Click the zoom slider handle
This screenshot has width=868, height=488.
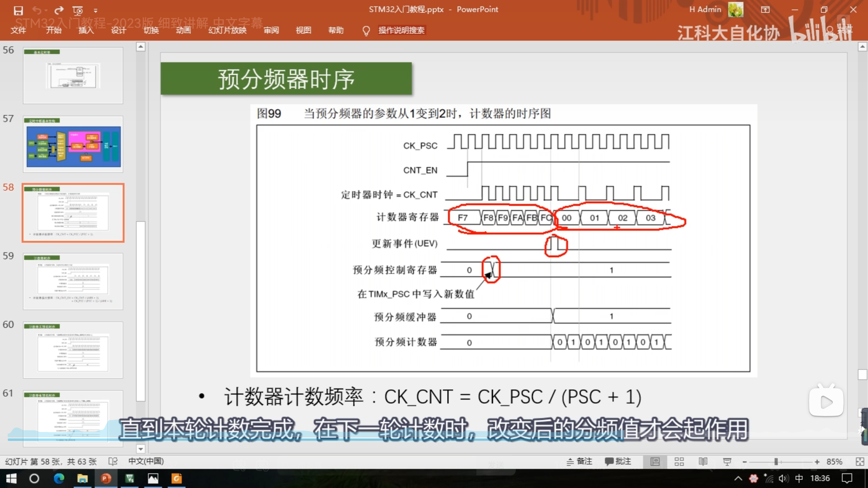[x=776, y=462]
